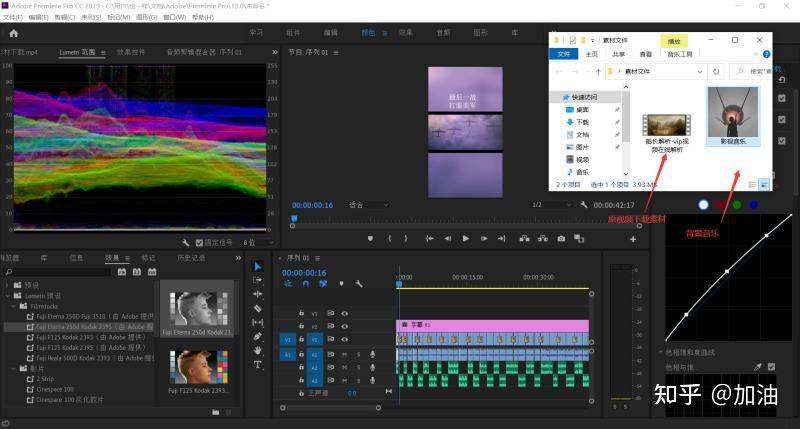The image size is (800, 429).
Task: Open the zoom level dropdown in Program monitor
Action: [369, 205]
